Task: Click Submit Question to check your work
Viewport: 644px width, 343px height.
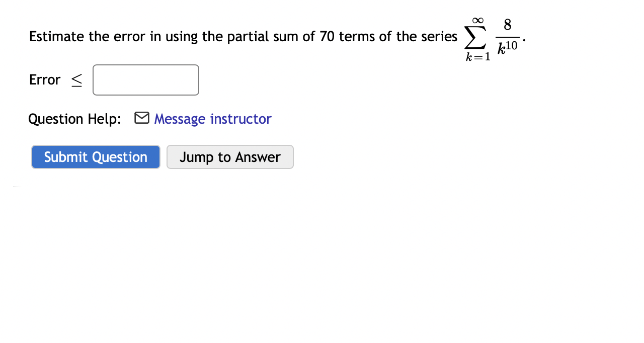Action: tap(95, 157)
